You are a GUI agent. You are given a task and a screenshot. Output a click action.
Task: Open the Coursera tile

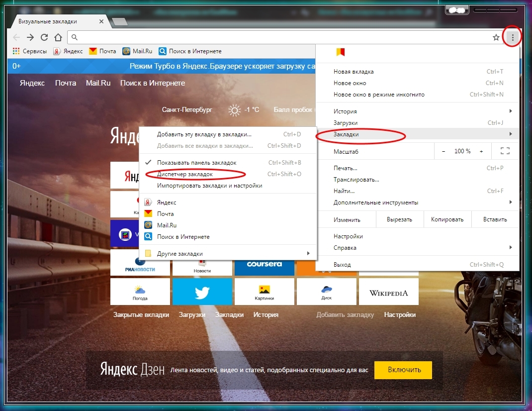coord(265,268)
